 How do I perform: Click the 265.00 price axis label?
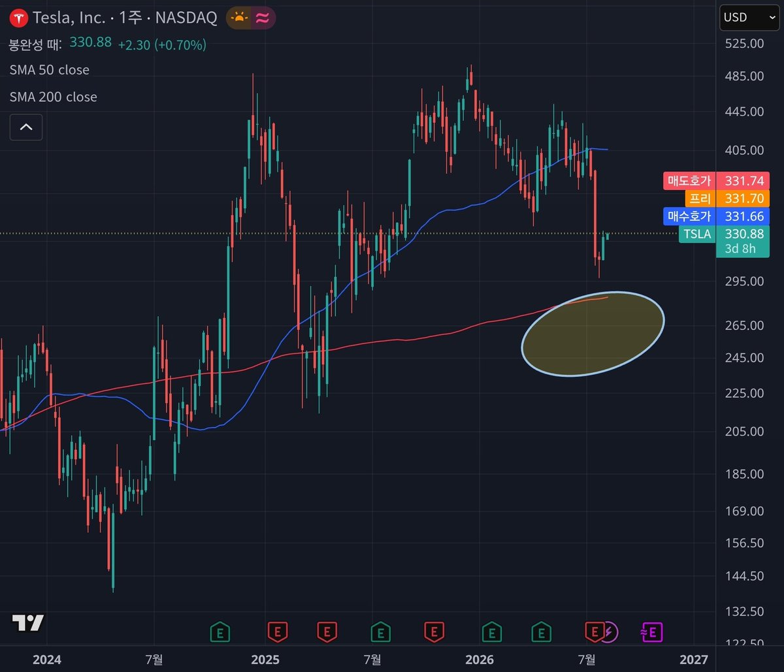click(744, 326)
